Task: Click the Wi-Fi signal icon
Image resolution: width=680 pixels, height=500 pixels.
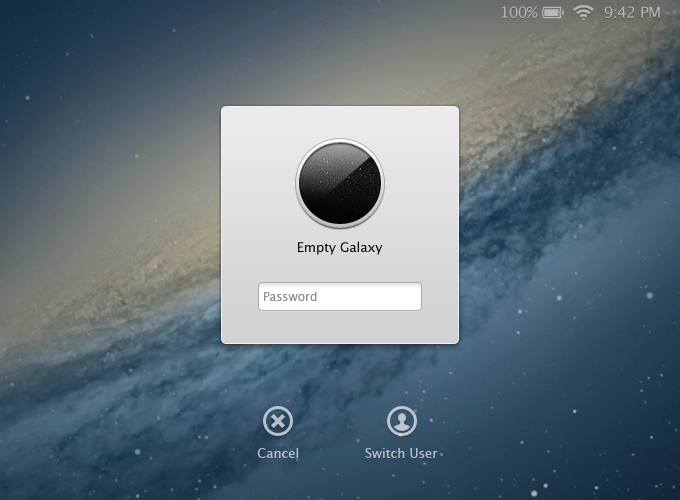Action: [583, 13]
